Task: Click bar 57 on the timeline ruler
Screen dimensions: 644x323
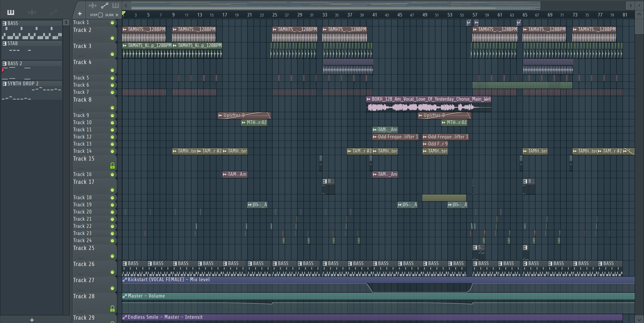Action: 475,15
